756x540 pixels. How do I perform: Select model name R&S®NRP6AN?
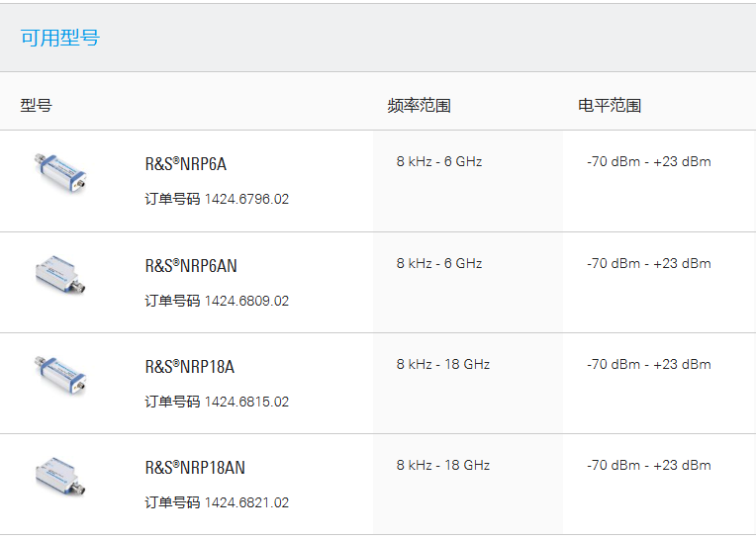click(191, 266)
